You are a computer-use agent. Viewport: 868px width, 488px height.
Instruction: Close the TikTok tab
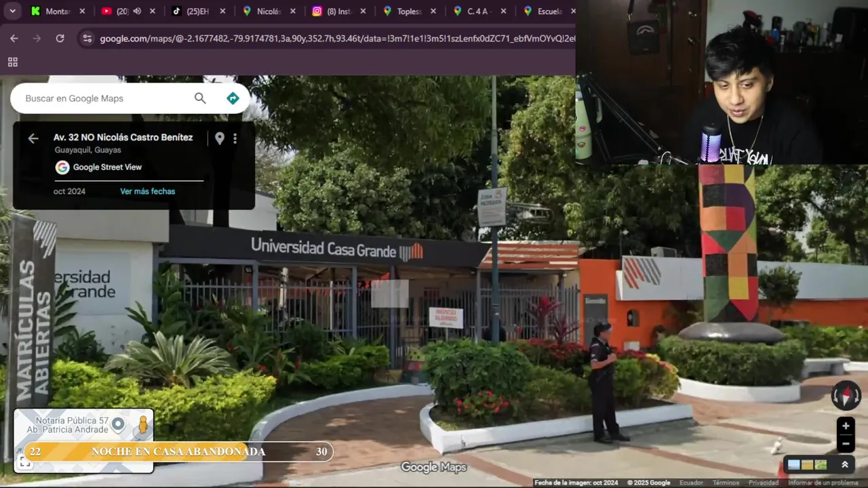[223, 11]
